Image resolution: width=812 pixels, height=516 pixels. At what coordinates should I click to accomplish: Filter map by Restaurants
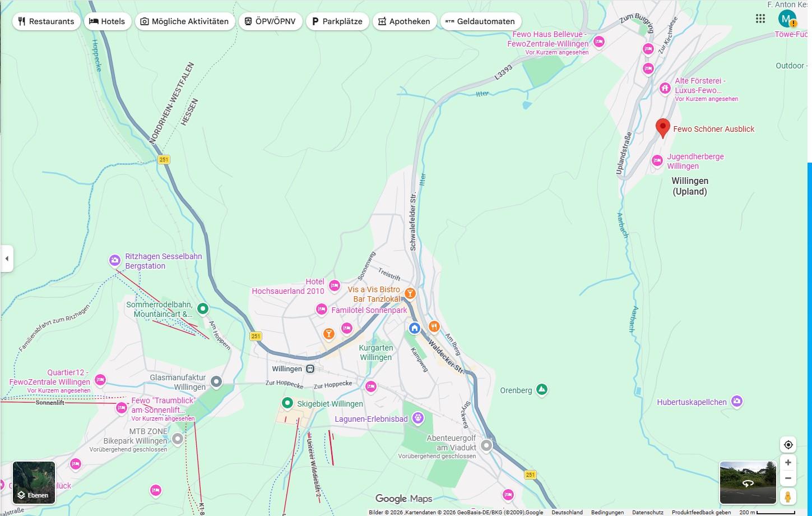click(46, 21)
